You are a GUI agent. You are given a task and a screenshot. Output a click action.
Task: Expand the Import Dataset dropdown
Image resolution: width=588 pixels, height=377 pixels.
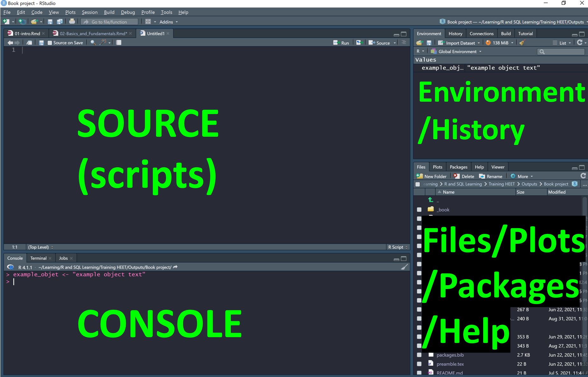[459, 43]
